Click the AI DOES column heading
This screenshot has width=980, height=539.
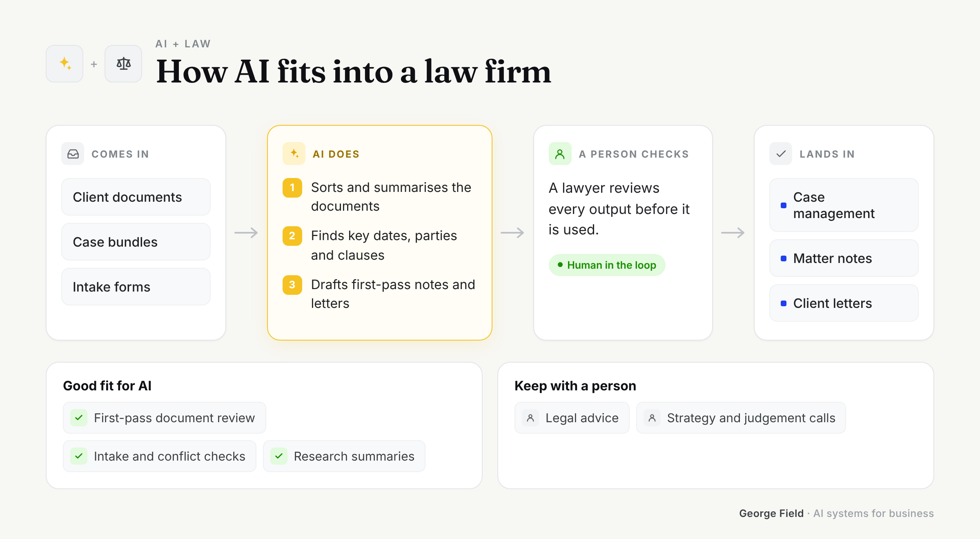coord(336,154)
